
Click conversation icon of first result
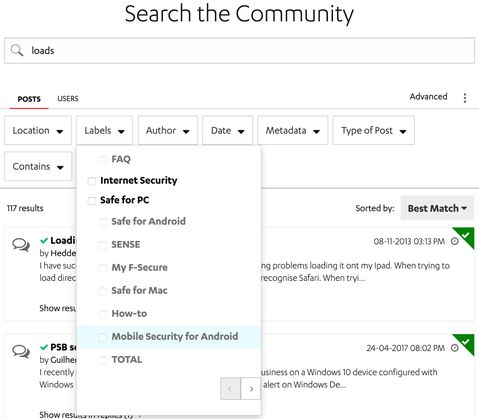coord(21,245)
